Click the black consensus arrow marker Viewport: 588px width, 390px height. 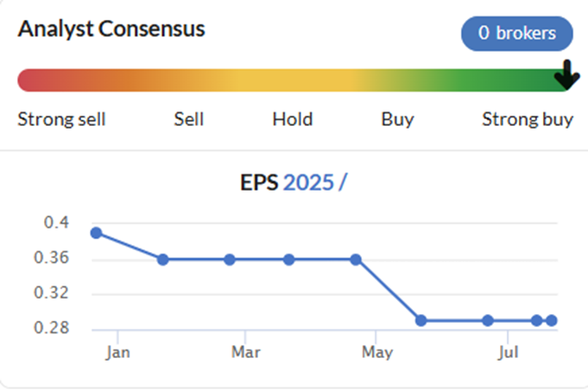(x=567, y=75)
